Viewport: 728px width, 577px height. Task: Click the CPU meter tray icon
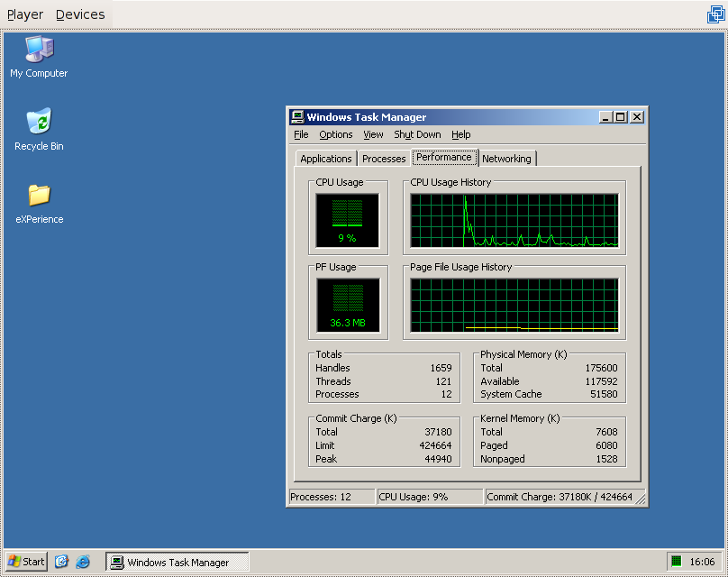click(677, 561)
